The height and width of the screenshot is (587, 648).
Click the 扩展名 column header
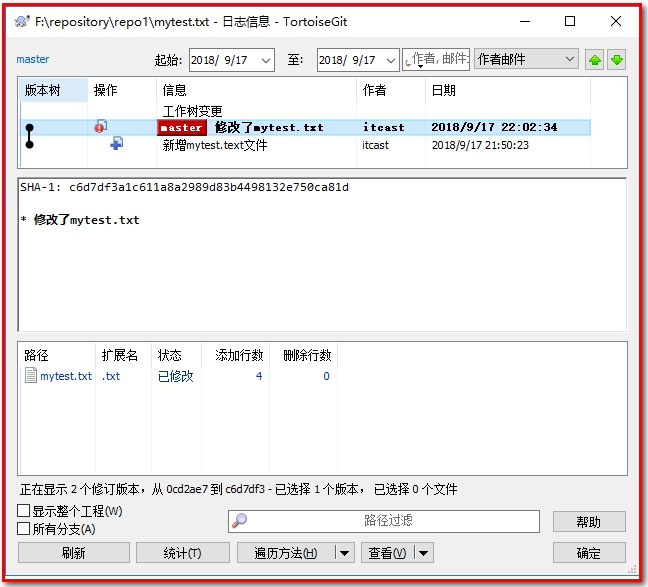[x=123, y=355]
